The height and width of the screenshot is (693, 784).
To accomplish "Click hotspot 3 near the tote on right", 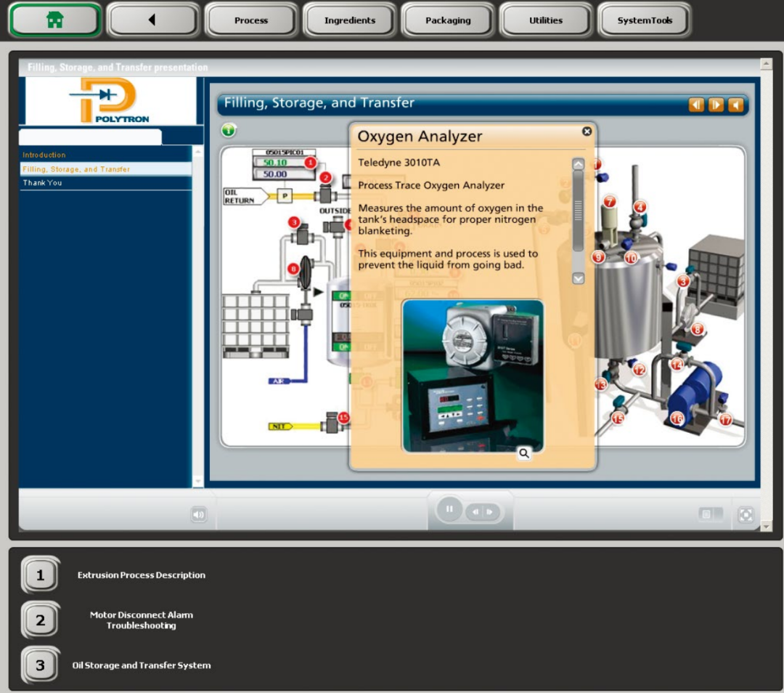I will tap(683, 281).
